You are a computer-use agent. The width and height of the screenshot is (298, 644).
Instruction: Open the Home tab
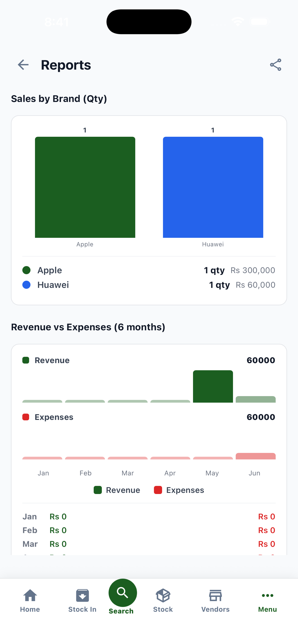[30, 600]
